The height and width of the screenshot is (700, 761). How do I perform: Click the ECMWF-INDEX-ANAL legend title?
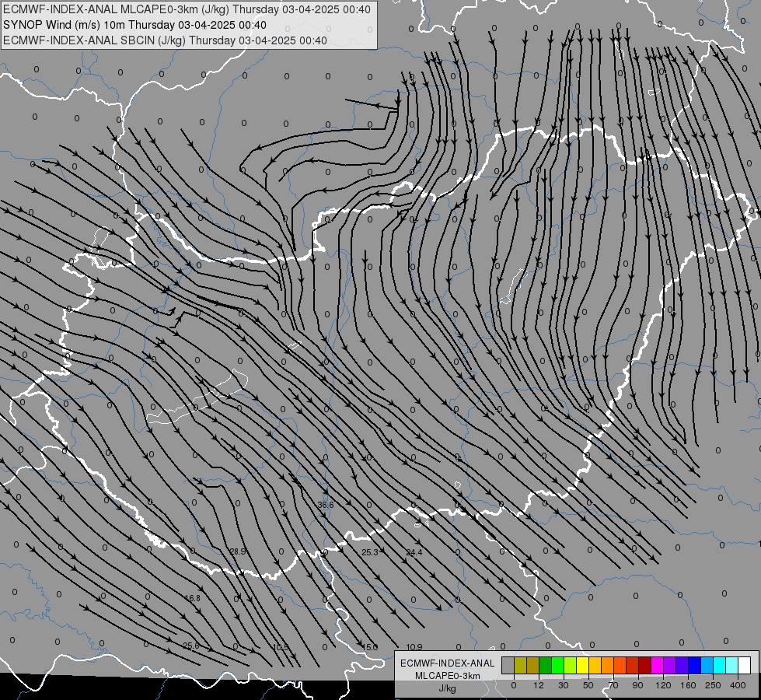[448, 663]
